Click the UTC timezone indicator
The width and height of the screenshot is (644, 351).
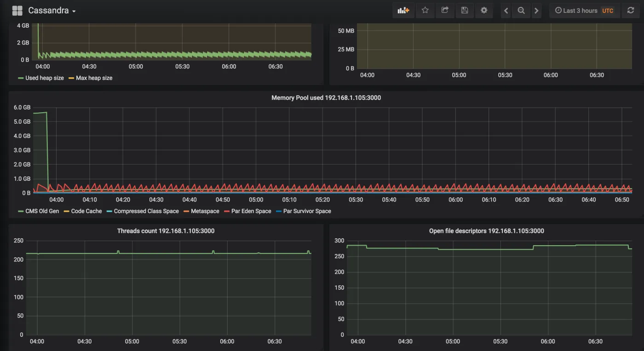click(x=608, y=11)
